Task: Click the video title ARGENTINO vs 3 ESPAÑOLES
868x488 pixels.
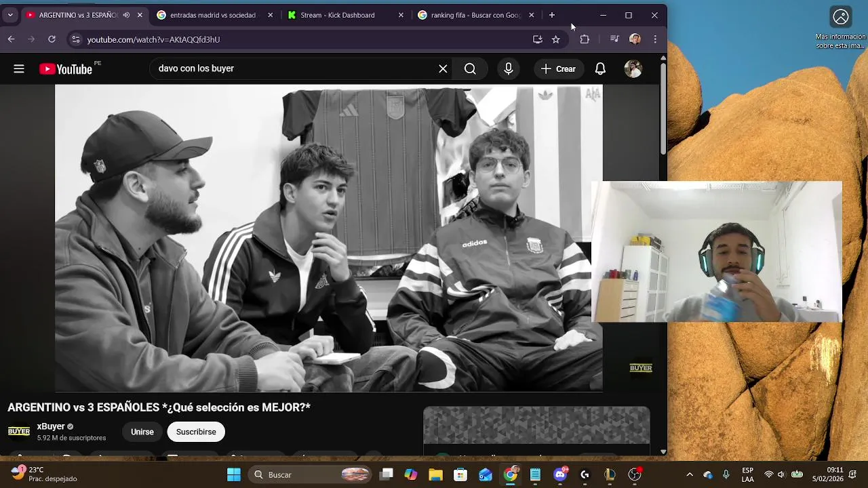Action: 159,407
